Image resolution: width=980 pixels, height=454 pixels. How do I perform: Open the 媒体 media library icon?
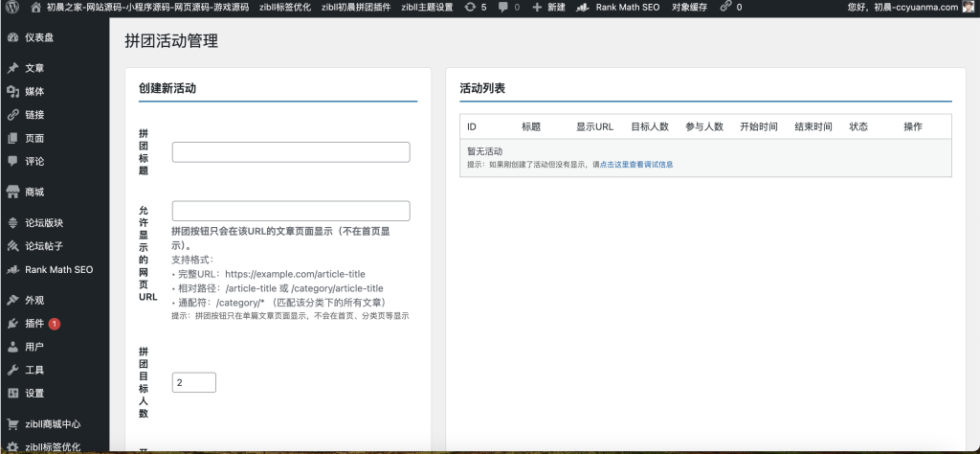pos(12,91)
